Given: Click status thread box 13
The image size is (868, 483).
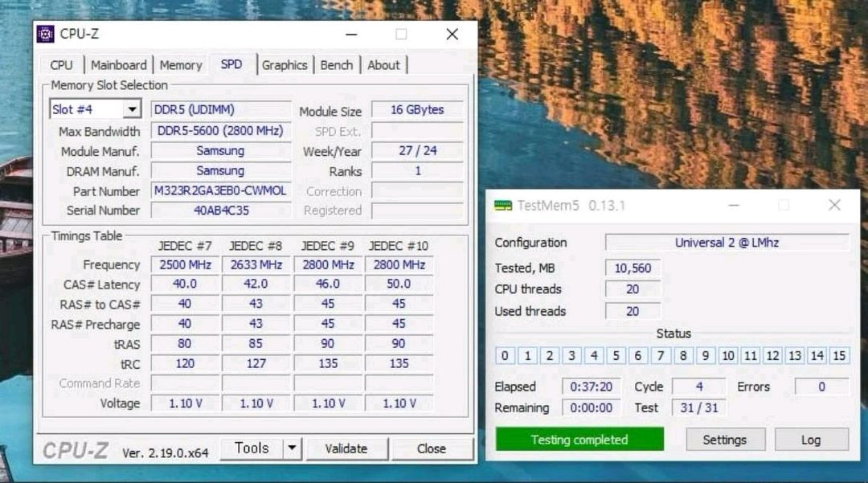Looking at the screenshot, I should point(795,356).
